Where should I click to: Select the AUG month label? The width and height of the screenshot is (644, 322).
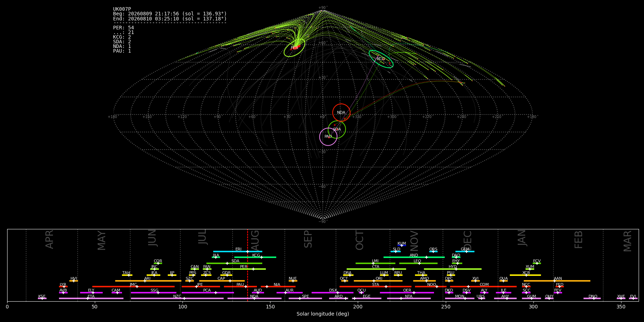pos(255,239)
